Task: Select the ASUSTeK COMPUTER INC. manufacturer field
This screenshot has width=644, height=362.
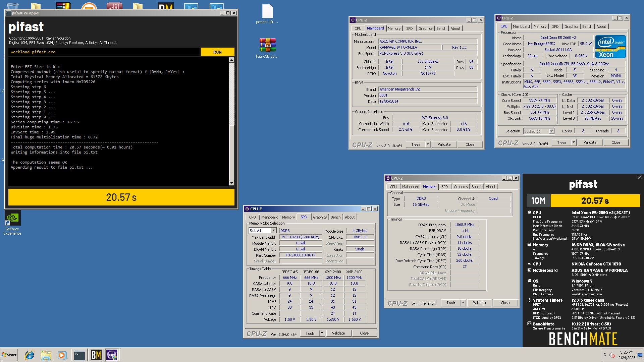Action: point(428,41)
